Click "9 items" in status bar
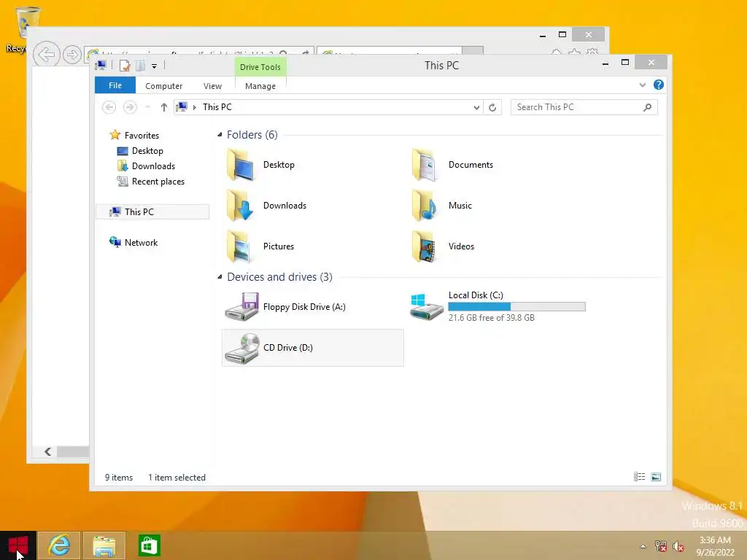This screenshot has height=560, width=747. (x=119, y=477)
